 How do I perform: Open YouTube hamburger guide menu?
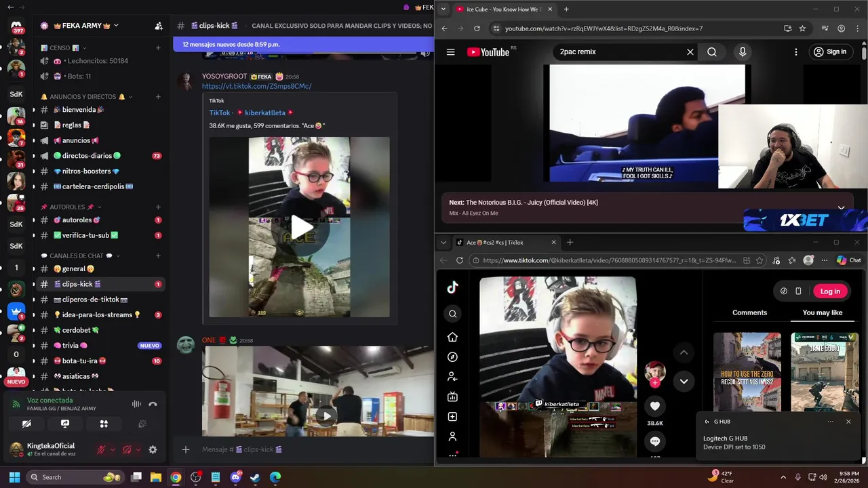(450, 52)
